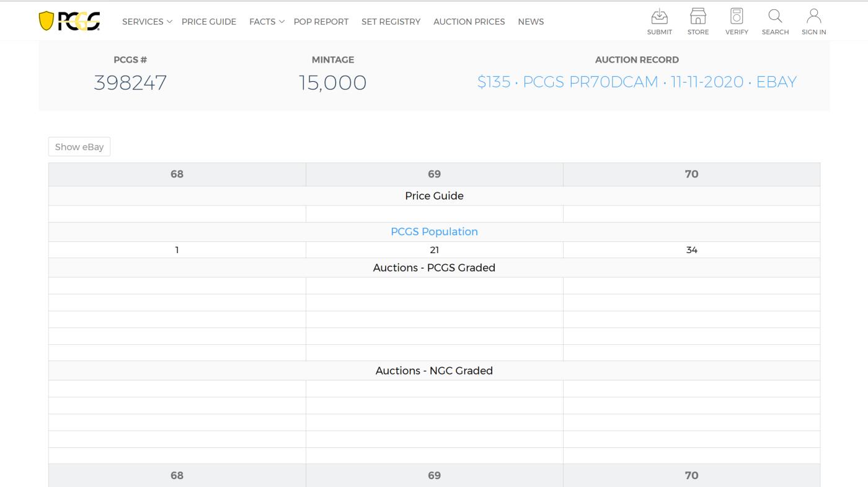The height and width of the screenshot is (487, 868).
Task: Click the PCGS shield logo
Action: [x=69, y=21]
